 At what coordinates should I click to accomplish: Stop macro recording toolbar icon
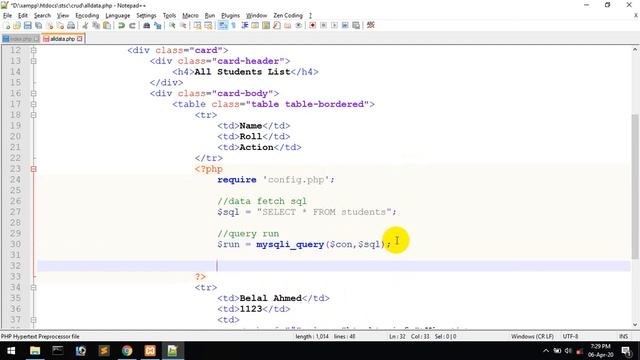click(x=323, y=25)
